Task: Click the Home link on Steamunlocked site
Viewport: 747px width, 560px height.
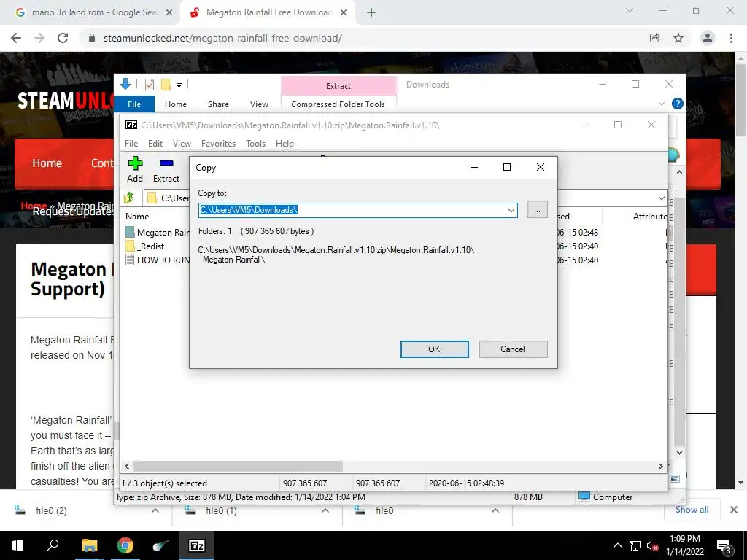Action: 47,163
